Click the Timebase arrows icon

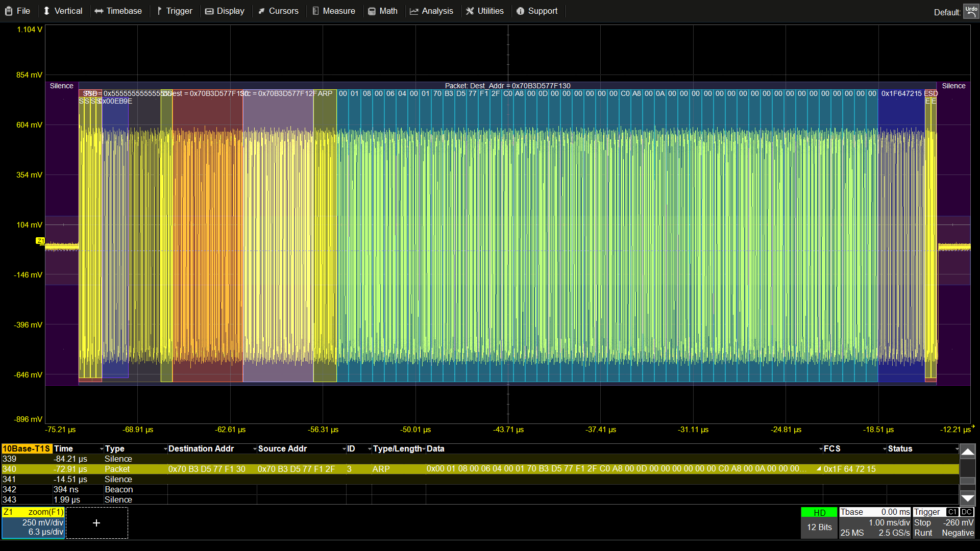[99, 11]
